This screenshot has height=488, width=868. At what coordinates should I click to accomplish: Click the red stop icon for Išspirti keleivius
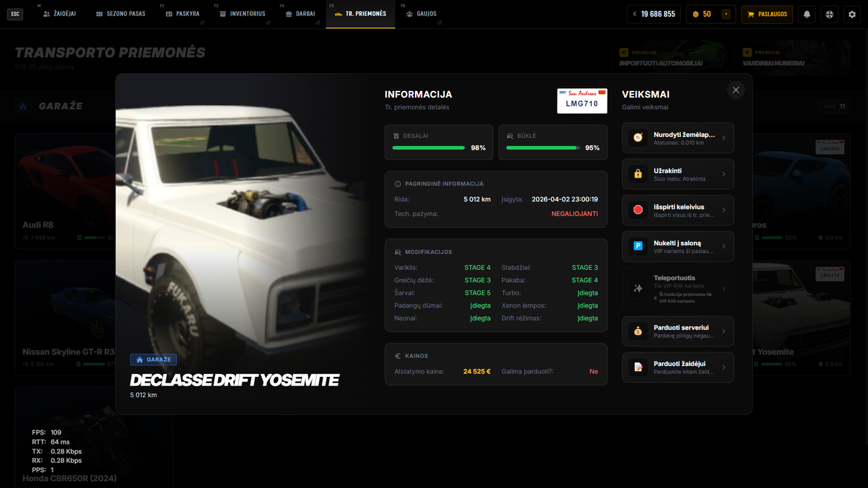(x=637, y=210)
